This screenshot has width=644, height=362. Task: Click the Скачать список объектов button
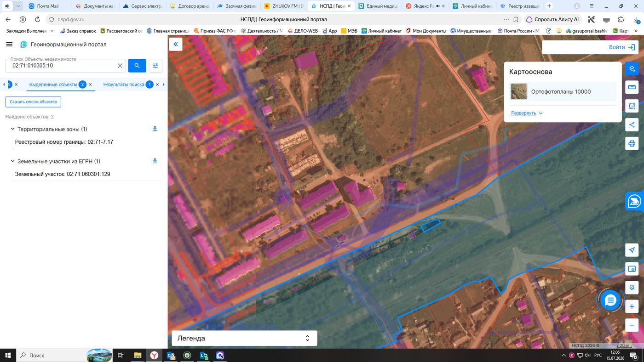click(x=33, y=102)
